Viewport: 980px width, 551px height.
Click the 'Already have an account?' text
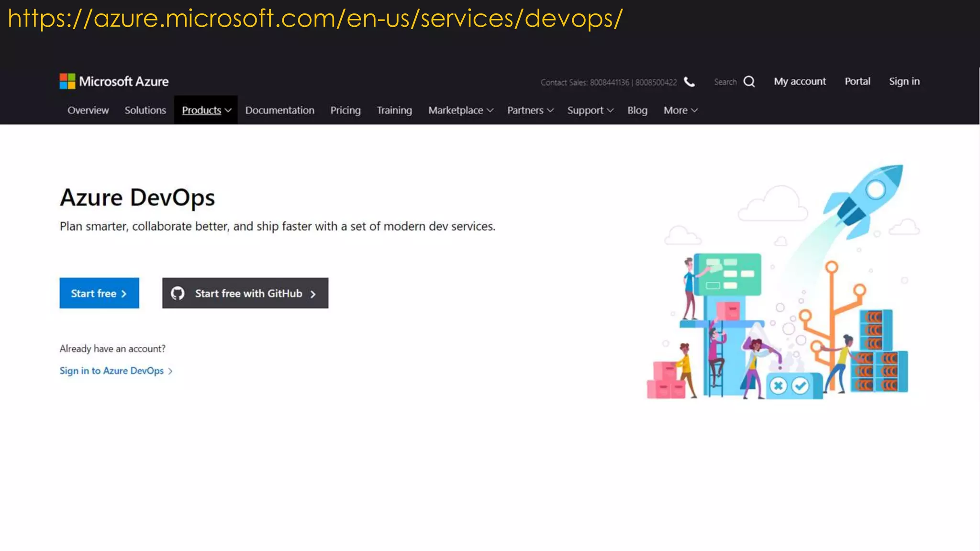(x=112, y=349)
